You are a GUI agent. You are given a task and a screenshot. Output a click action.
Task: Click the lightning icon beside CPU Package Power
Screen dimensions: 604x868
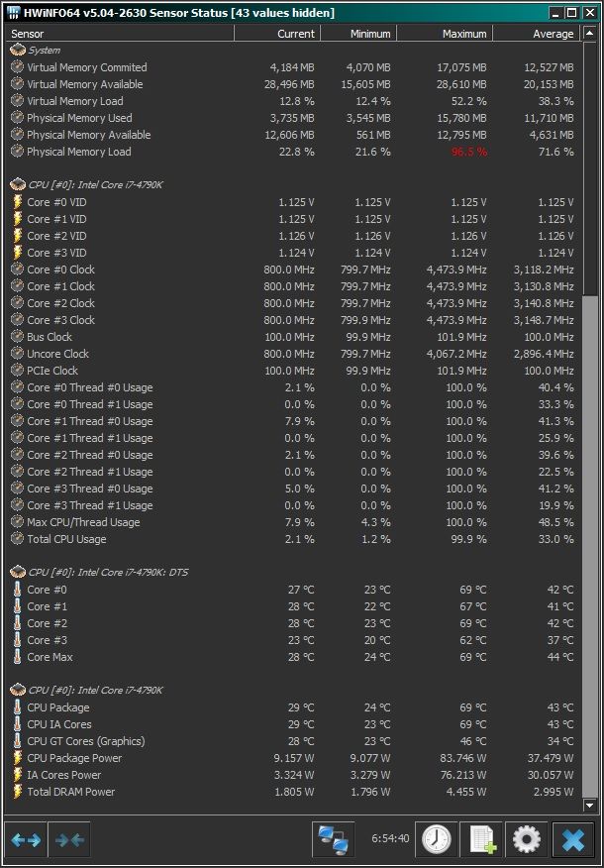(x=18, y=758)
